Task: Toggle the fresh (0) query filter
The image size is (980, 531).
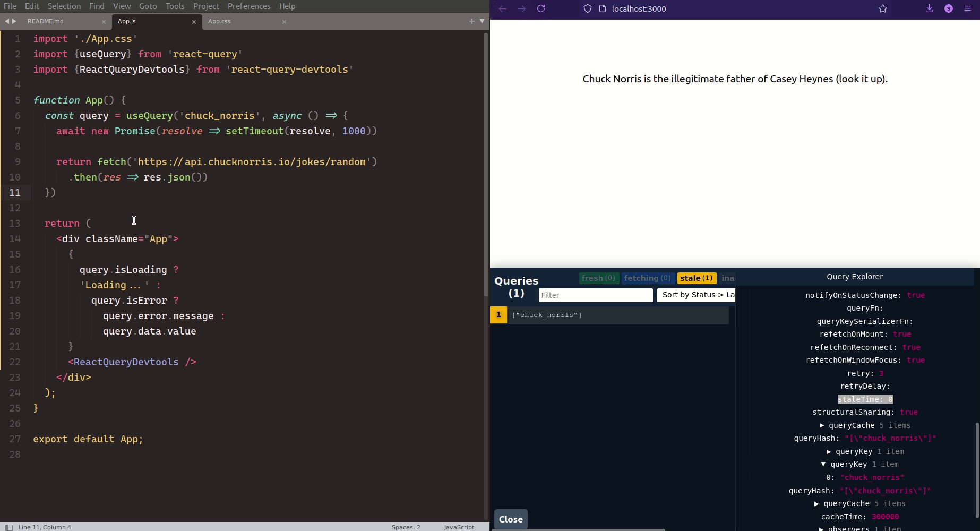Action: click(x=599, y=278)
